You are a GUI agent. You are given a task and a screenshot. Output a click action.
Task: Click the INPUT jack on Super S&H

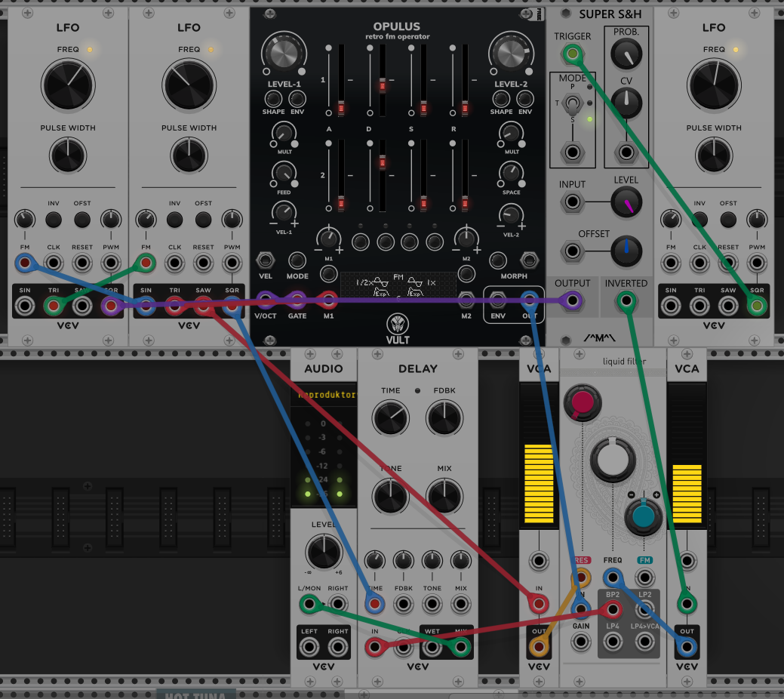tap(573, 202)
